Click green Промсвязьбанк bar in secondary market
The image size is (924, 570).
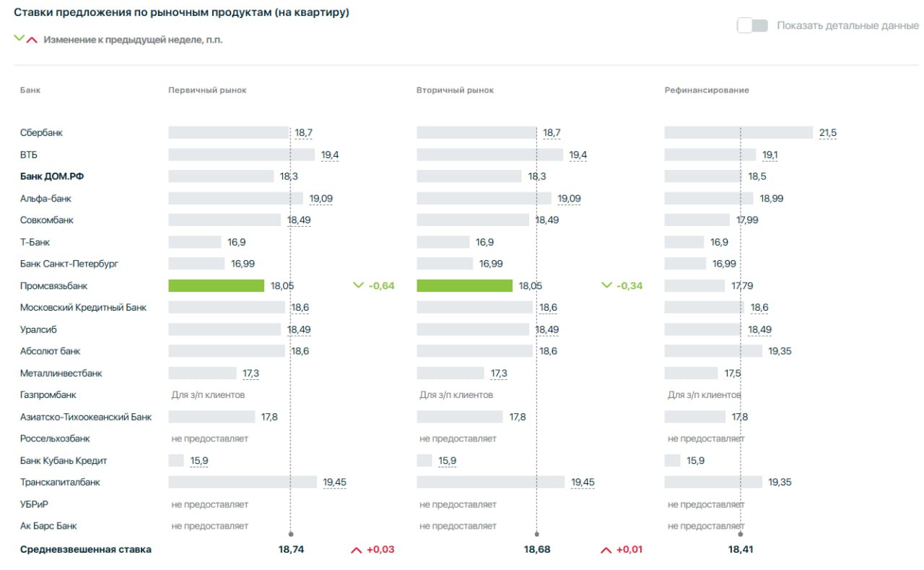tap(465, 285)
